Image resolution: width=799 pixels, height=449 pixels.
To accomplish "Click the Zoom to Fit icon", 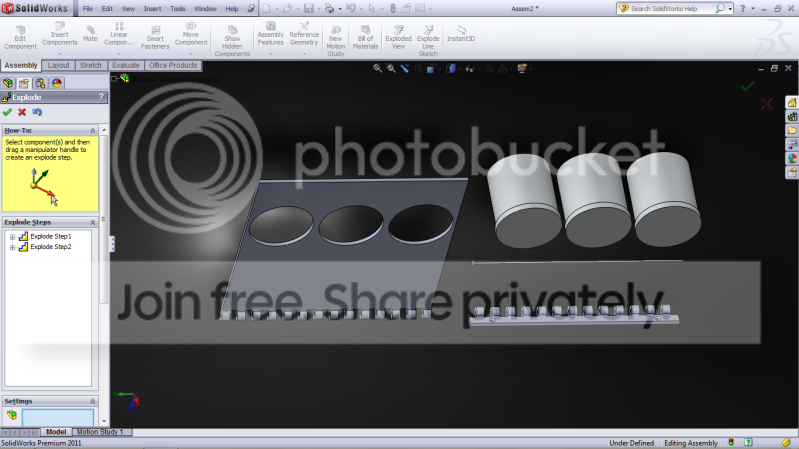I will pos(377,68).
